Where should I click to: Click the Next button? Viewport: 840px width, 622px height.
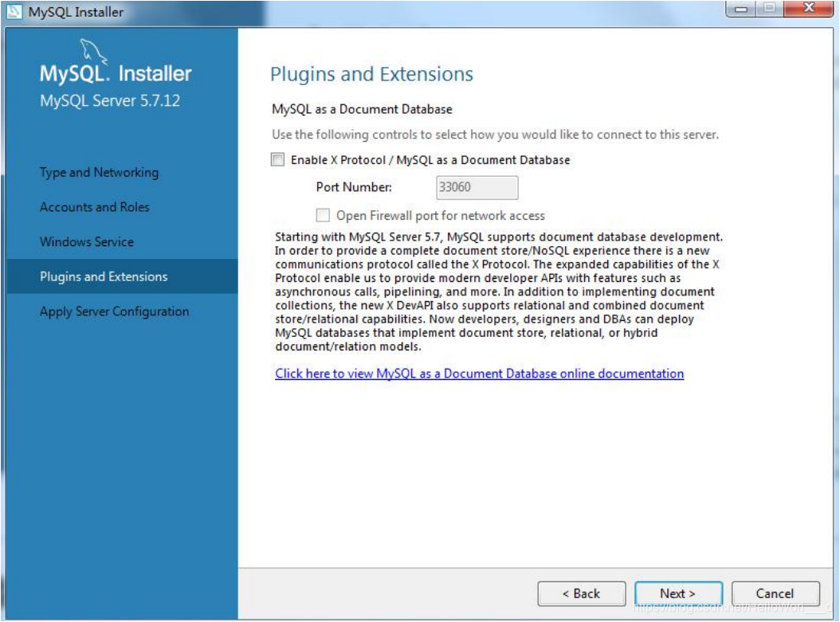click(678, 593)
